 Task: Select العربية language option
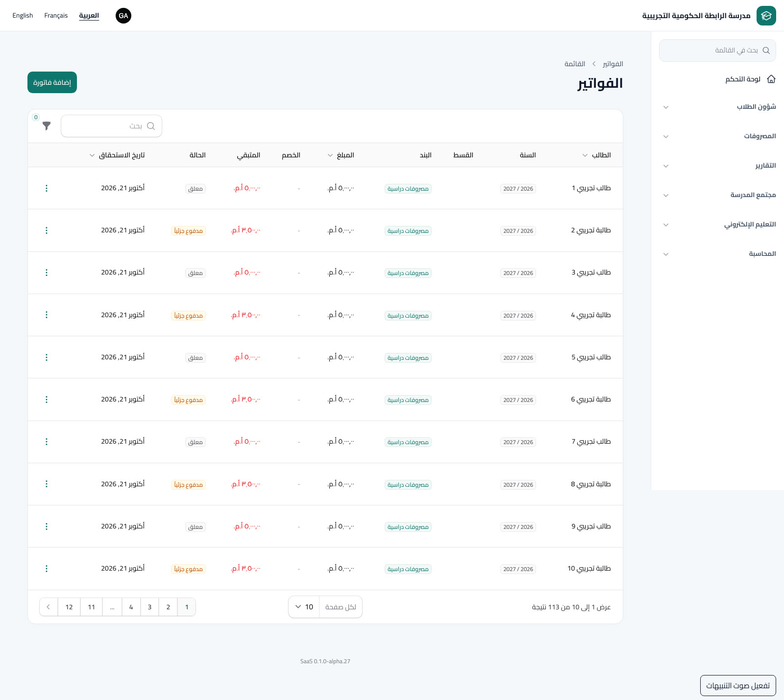89,16
